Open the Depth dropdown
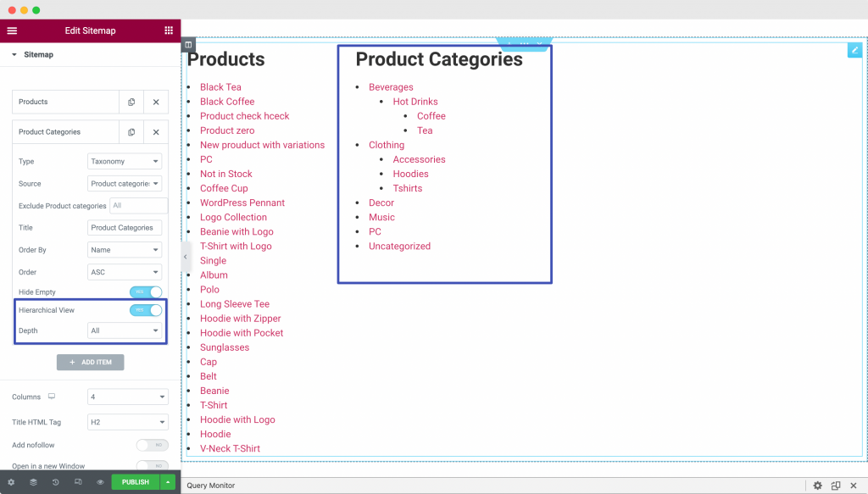 pyautogui.click(x=125, y=330)
